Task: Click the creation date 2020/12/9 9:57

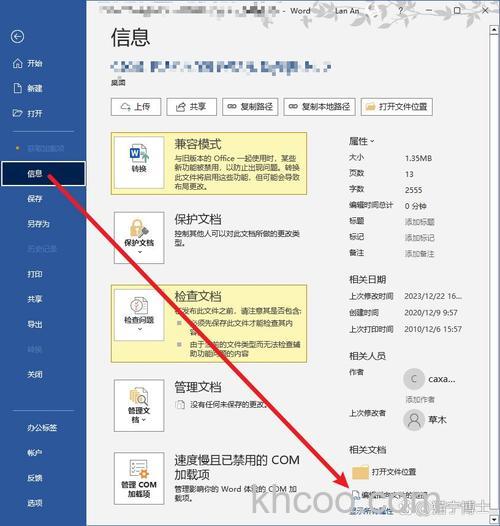Action: tap(431, 312)
